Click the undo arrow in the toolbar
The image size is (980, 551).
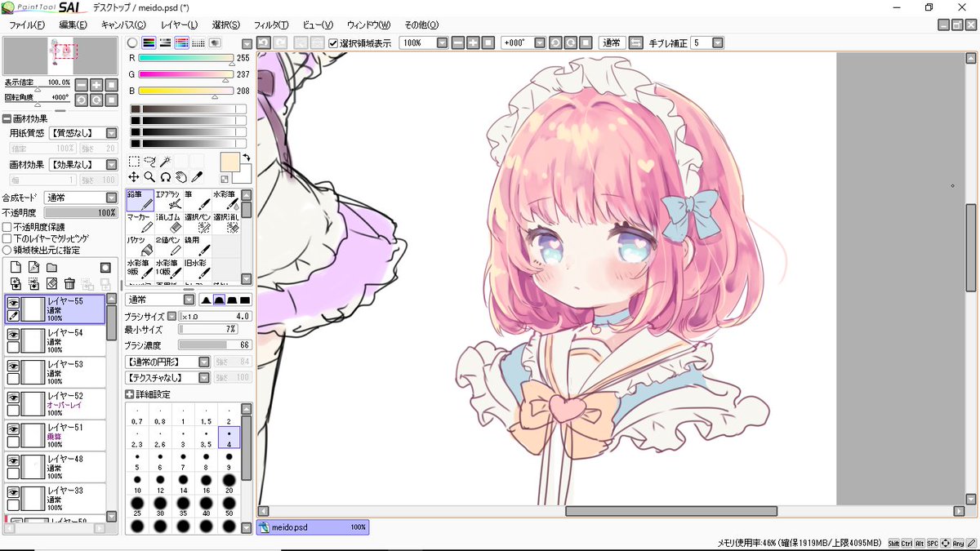[263, 42]
